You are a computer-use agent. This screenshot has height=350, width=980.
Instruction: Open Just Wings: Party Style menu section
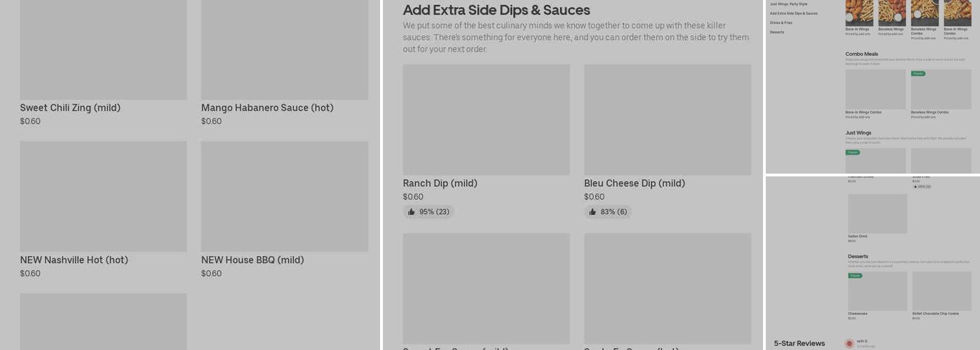click(x=788, y=4)
